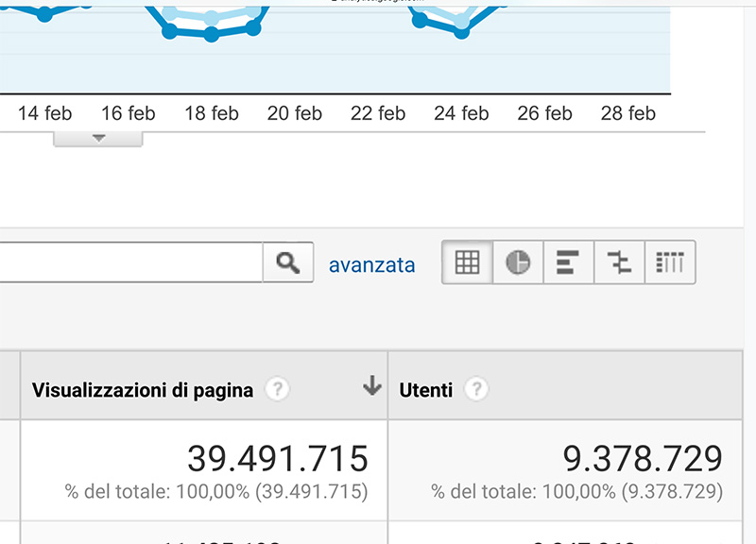Select the 14 feb chart data point
The height and width of the screenshot is (544, 756).
tap(44, 14)
